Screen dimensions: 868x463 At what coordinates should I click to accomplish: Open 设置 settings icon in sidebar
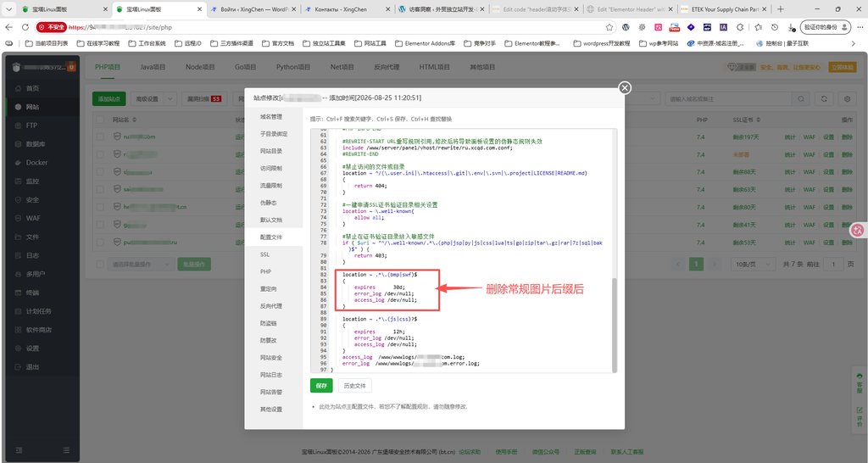pyautogui.click(x=19, y=349)
